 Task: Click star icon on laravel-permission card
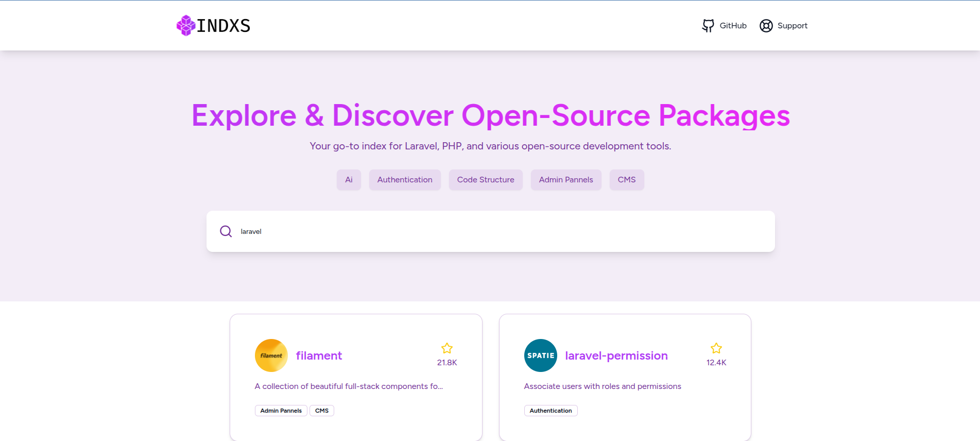point(716,348)
